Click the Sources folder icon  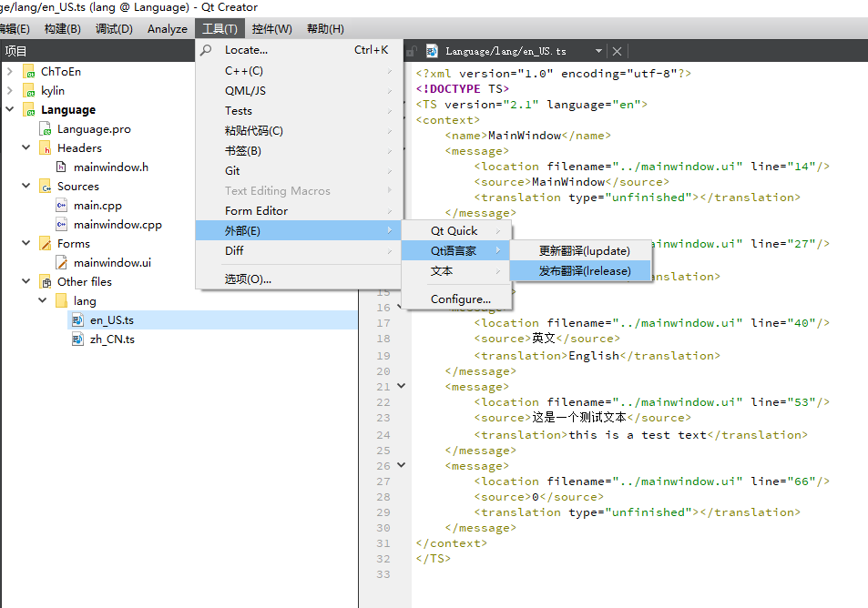pos(46,187)
